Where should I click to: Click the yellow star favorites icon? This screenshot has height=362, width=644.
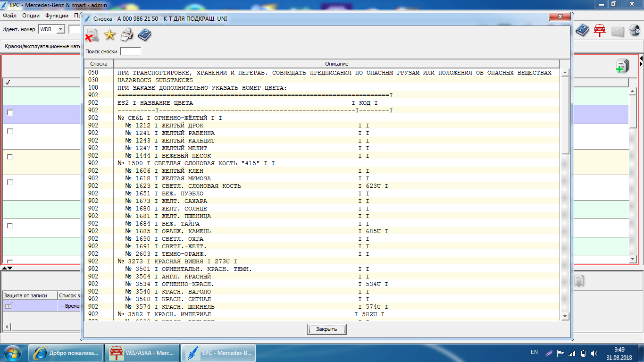click(x=109, y=35)
